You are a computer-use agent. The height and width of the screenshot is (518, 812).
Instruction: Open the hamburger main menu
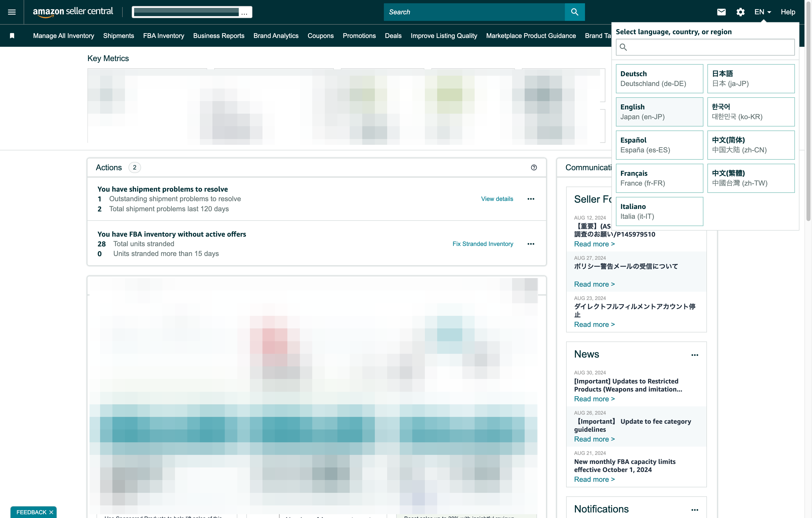click(x=12, y=12)
